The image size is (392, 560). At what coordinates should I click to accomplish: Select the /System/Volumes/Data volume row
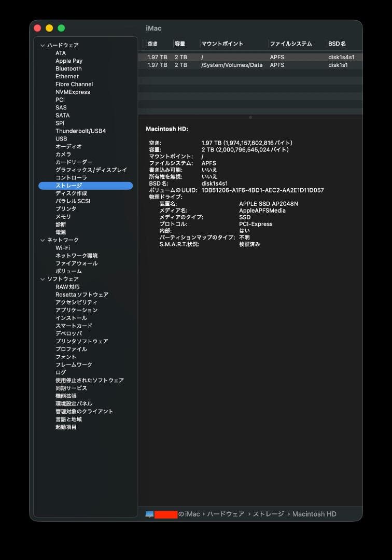click(250, 65)
